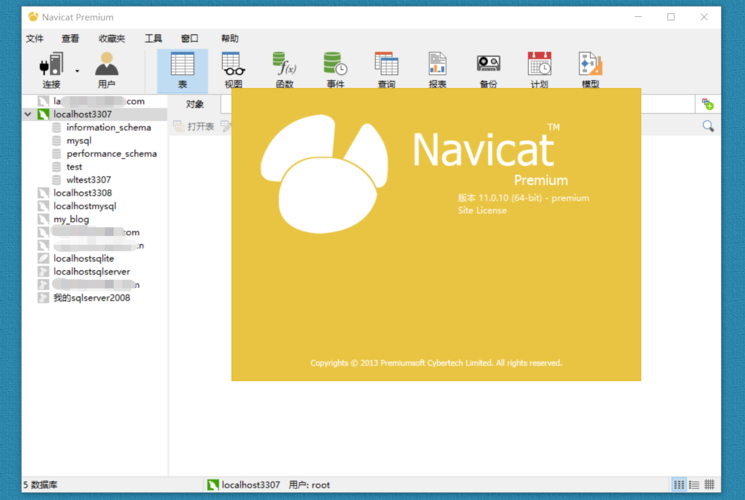
Task: Open the 帮助 menu
Action: coord(229,38)
